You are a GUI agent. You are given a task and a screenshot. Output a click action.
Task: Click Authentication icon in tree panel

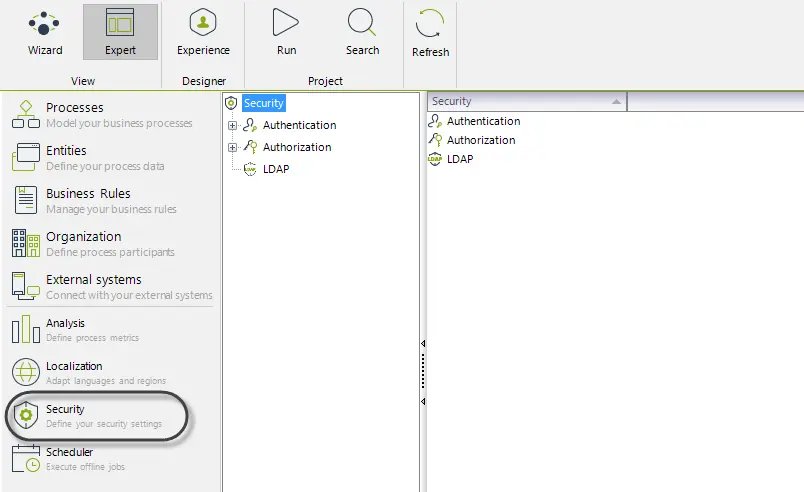(x=250, y=125)
